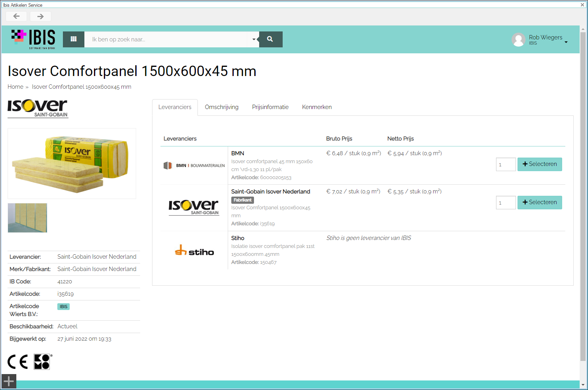Screen dimensions: 588x390
Task: Click the IBIS logo in the header
Action: [x=33, y=39]
